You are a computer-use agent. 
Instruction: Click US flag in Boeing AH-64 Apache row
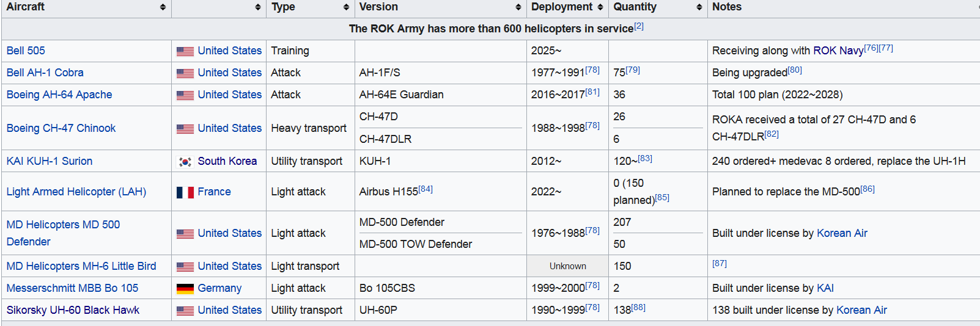[x=185, y=95]
